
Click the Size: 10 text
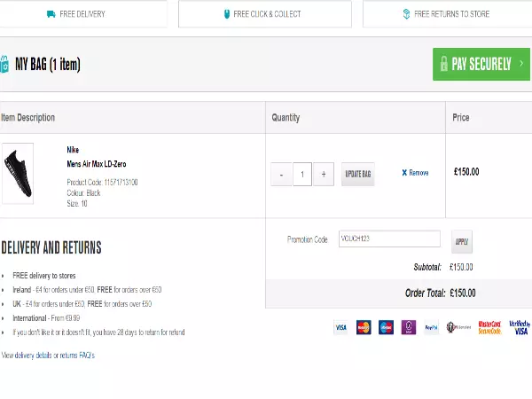[77, 204]
